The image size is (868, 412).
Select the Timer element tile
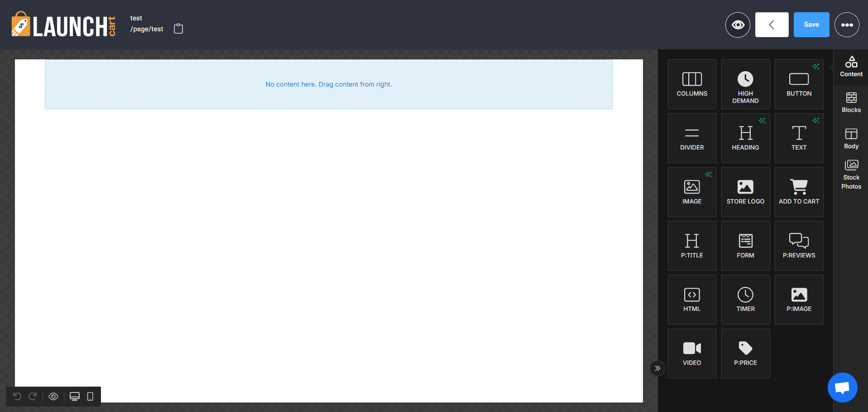tap(745, 300)
